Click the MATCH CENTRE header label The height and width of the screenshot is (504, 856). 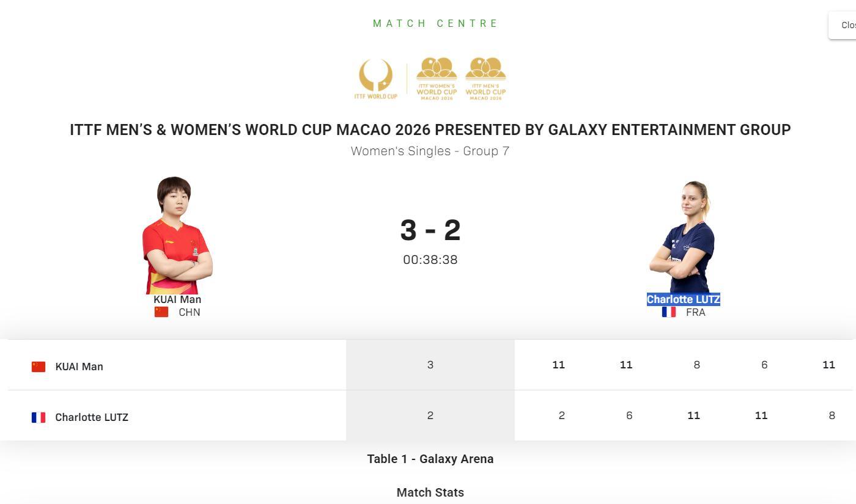click(436, 23)
